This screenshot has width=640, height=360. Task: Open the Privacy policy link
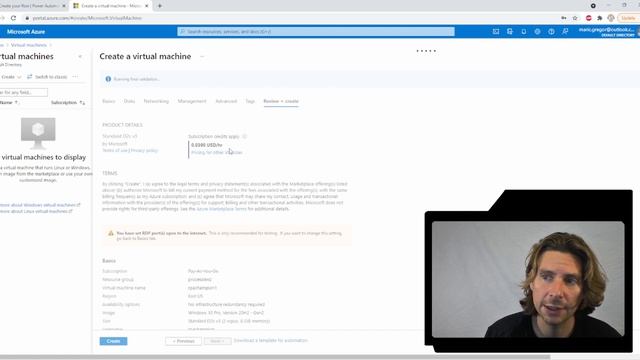tap(144, 150)
